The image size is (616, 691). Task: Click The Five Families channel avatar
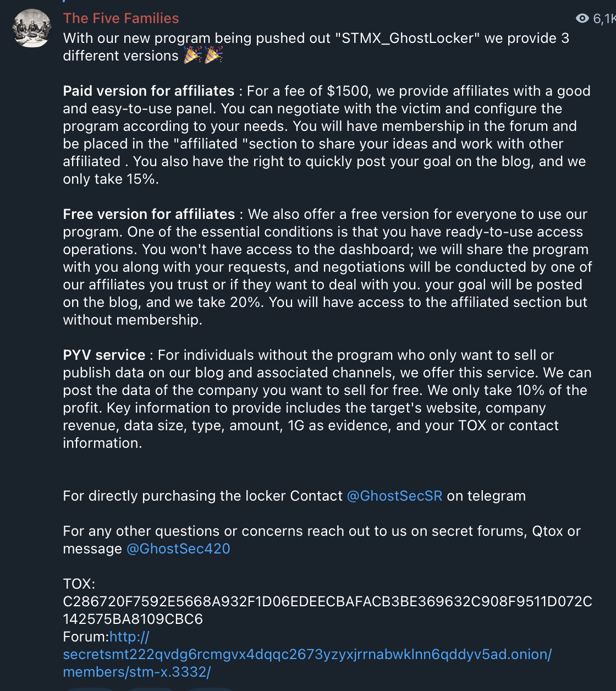pyautogui.click(x=32, y=28)
